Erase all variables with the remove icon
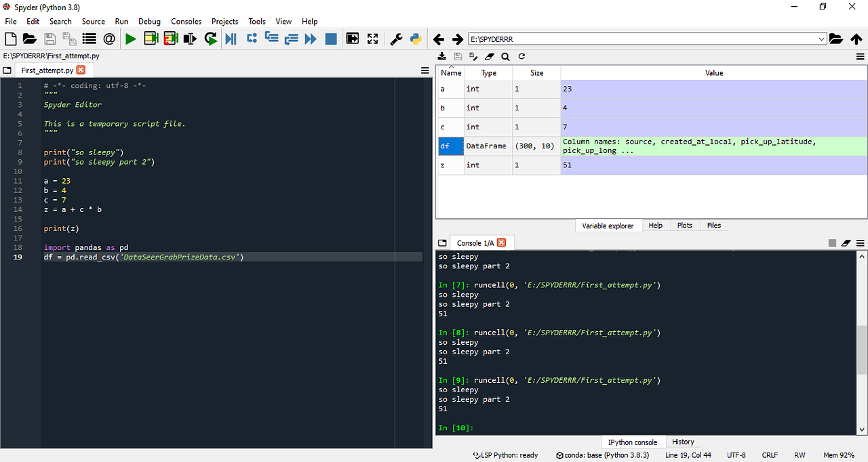Screen dimensions: 868x462 pyautogui.click(x=488, y=56)
